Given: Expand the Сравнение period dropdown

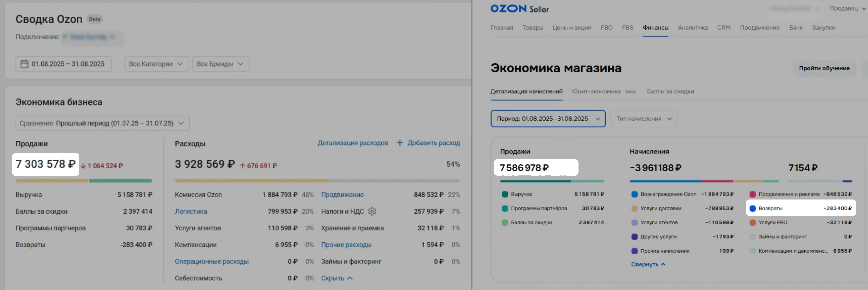Looking at the screenshot, I should (102, 123).
